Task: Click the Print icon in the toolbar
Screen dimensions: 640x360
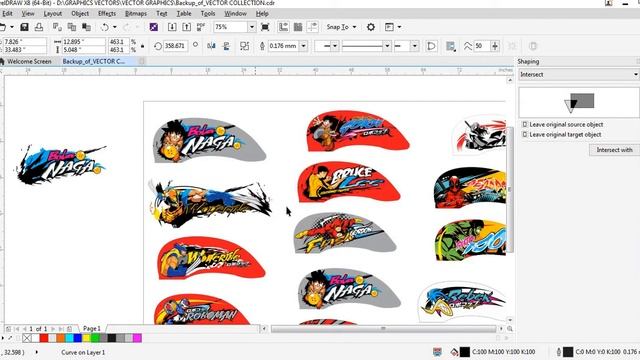Action: pos(39,27)
